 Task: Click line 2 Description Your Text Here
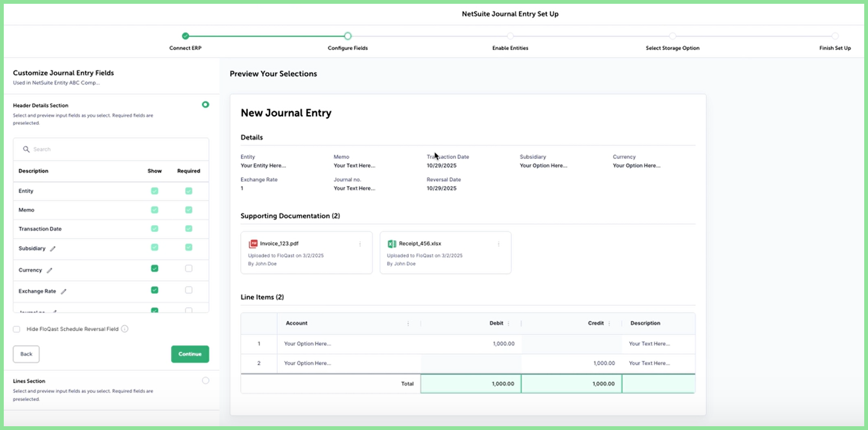point(649,363)
